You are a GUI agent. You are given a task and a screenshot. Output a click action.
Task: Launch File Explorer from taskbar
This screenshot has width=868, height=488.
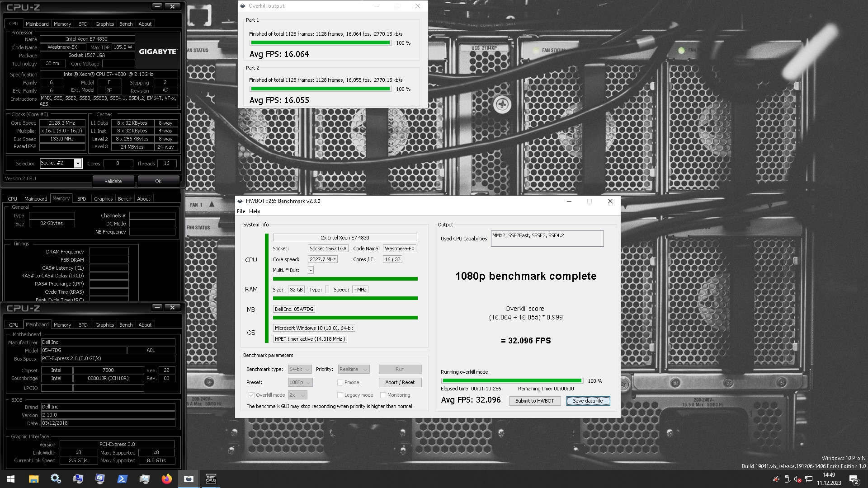click(33, 479)
